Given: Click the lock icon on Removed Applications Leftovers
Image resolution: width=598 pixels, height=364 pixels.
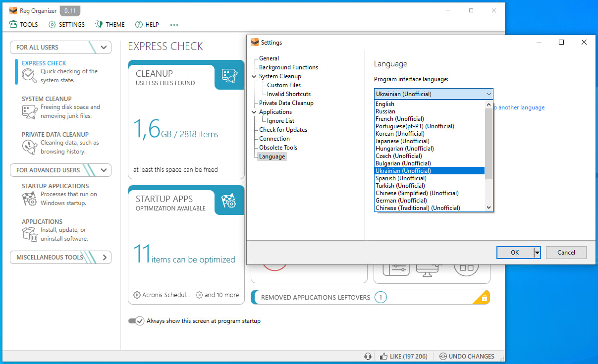Looking at the screenshot, I should pos(484,298).
